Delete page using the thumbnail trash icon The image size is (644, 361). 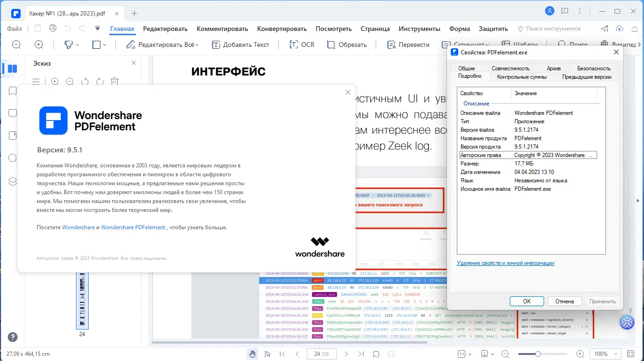115,82
